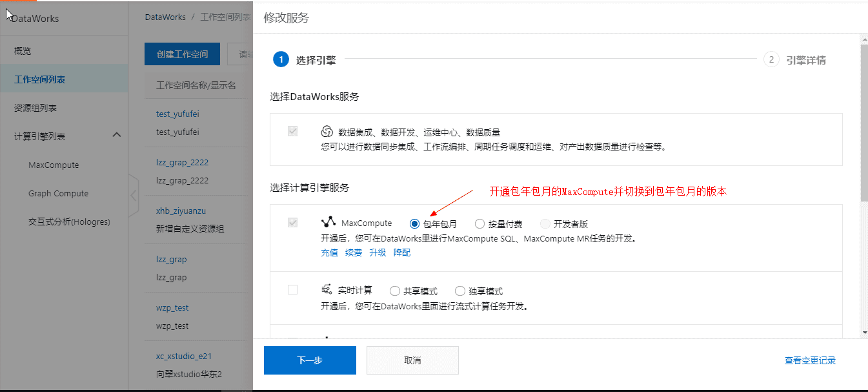Open the xhb_ziyuanzu workspace link
The image size is (868, 392).
pyautogui.click(x=181, y=211)
